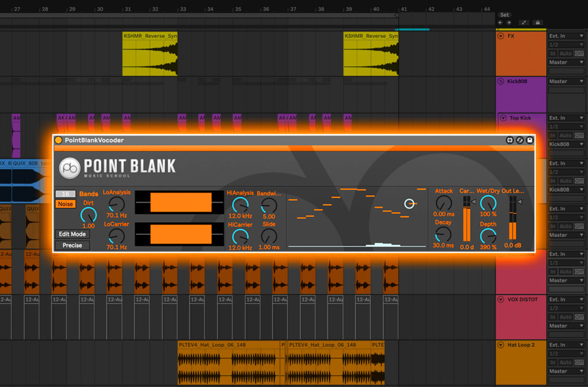Enable the Noise button in vocoder

(x=65, y=204)
